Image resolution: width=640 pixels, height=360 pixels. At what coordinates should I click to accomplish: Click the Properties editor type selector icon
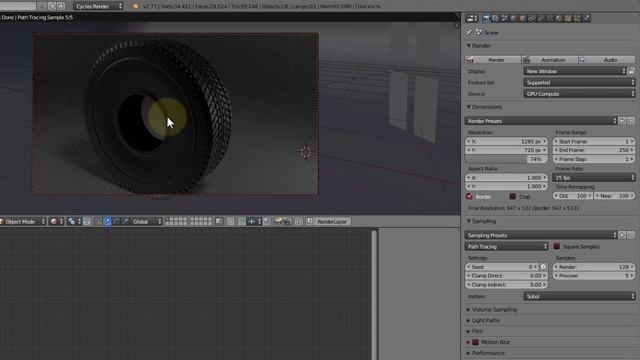pos(472,18)
